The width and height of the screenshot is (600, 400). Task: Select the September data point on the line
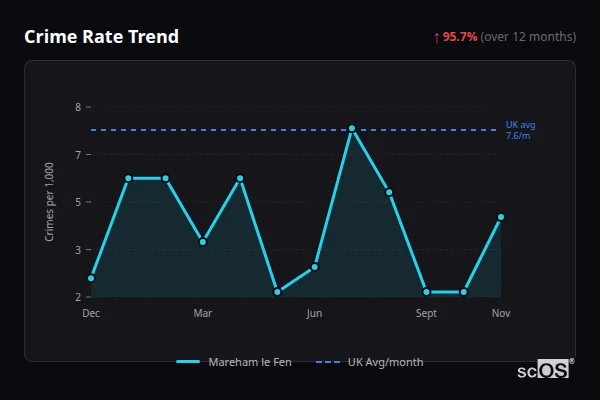point(426,292)
